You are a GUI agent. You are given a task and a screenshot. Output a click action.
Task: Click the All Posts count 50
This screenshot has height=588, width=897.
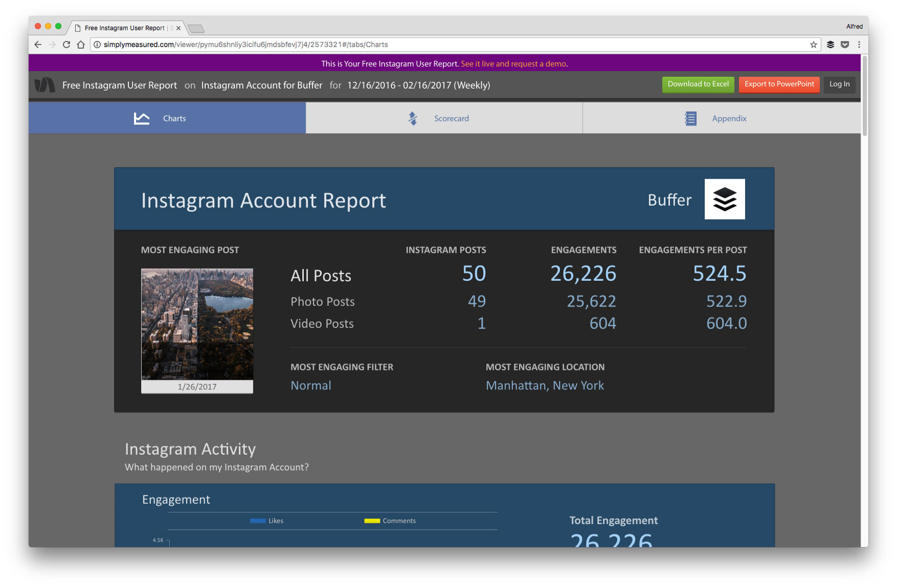[x=474, y=274]
